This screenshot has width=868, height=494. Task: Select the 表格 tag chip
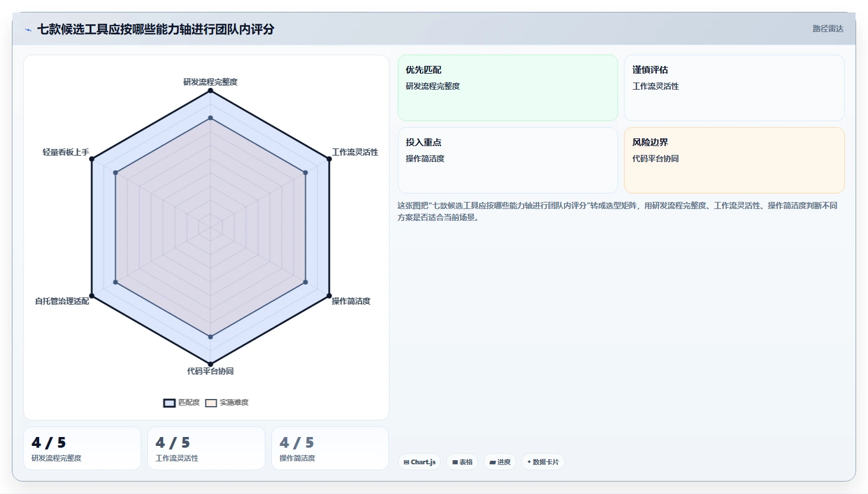462,462
